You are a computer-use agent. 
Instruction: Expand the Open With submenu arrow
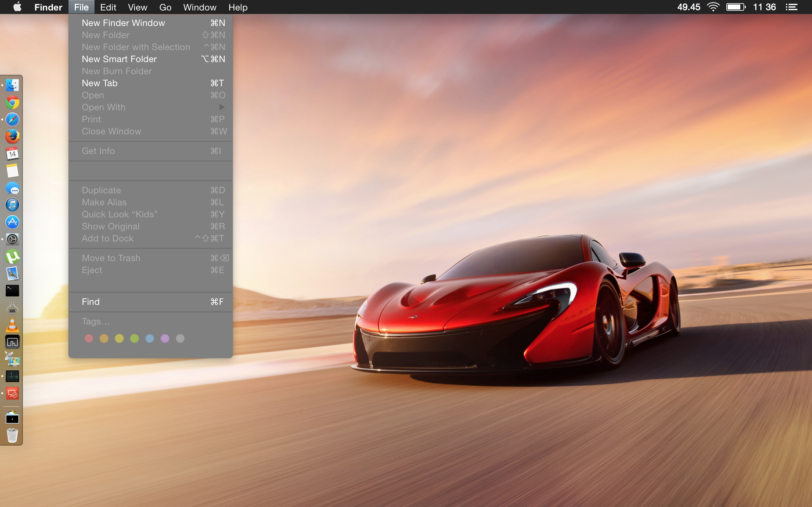pos(222,107)
